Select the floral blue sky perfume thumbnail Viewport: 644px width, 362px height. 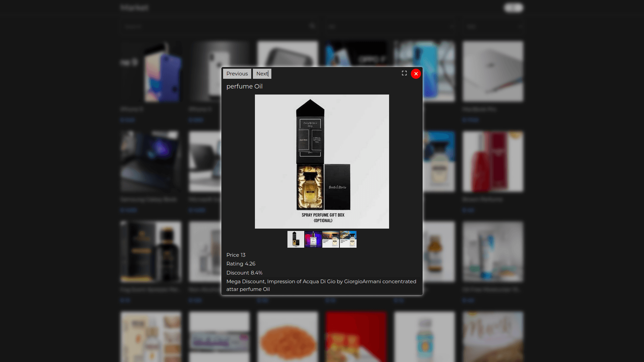[348, 239]
